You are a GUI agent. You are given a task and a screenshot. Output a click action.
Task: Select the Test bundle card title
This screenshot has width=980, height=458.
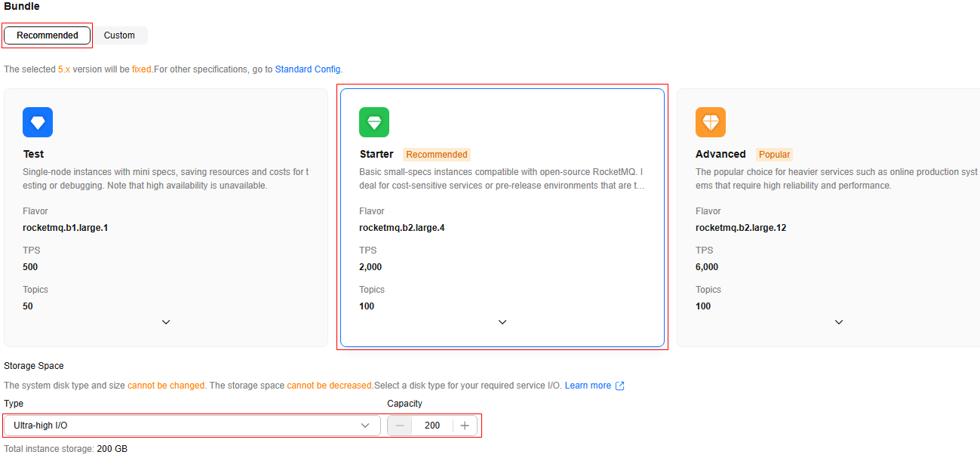34,154
